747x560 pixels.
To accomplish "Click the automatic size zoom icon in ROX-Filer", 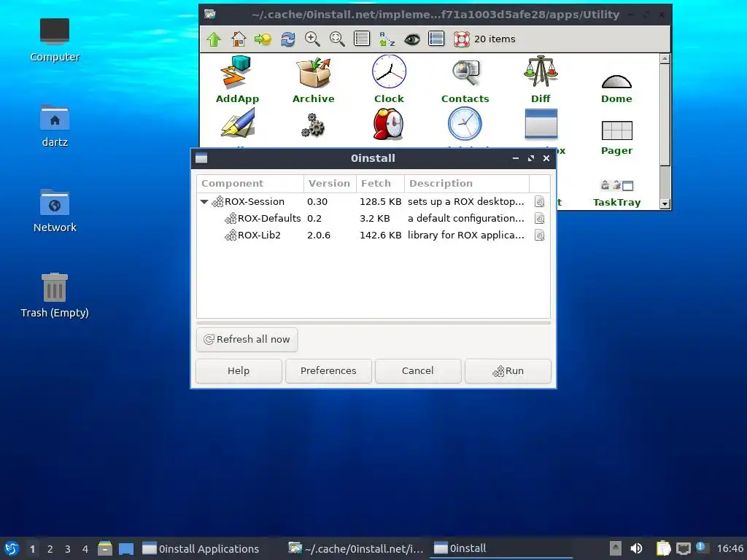I will pyautogui.click(x=337, y=39).
